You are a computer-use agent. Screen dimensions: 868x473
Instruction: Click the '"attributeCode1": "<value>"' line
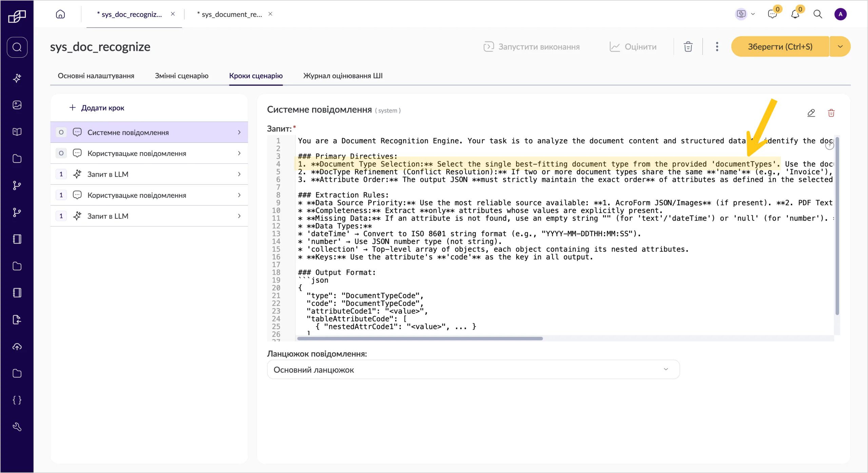pyautogui.click(x=367, y=311)
